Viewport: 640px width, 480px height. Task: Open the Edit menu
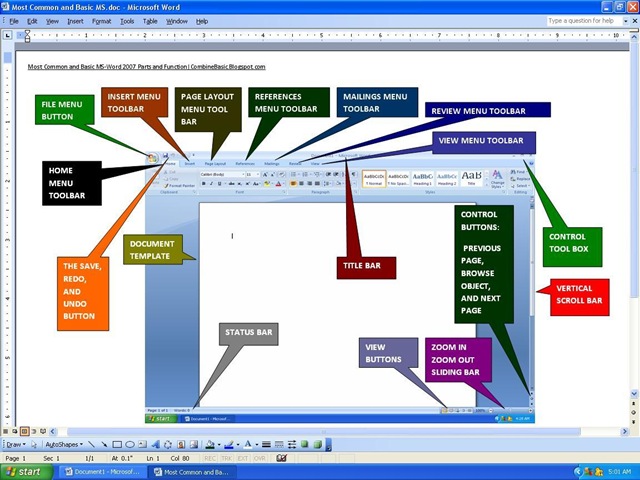pos(32,21)
